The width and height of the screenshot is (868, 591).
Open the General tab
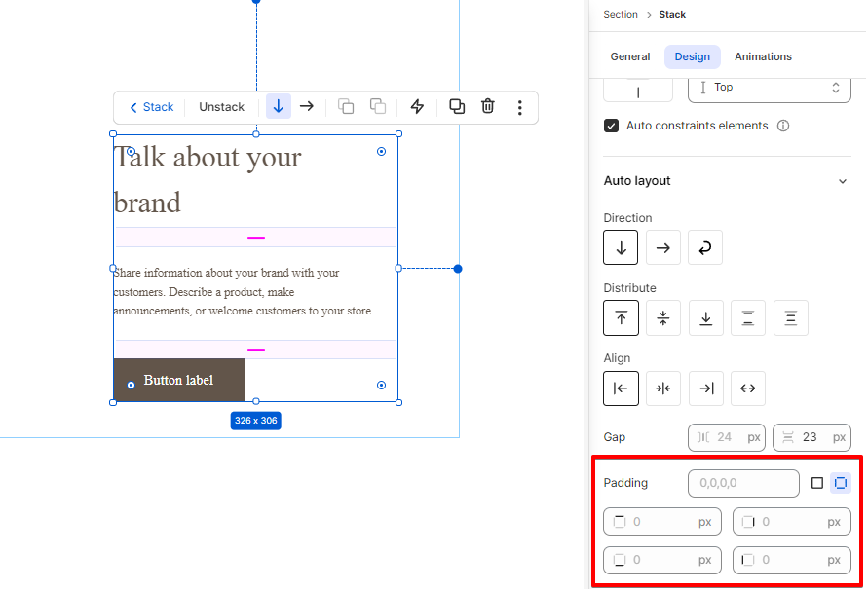[630, 56]
